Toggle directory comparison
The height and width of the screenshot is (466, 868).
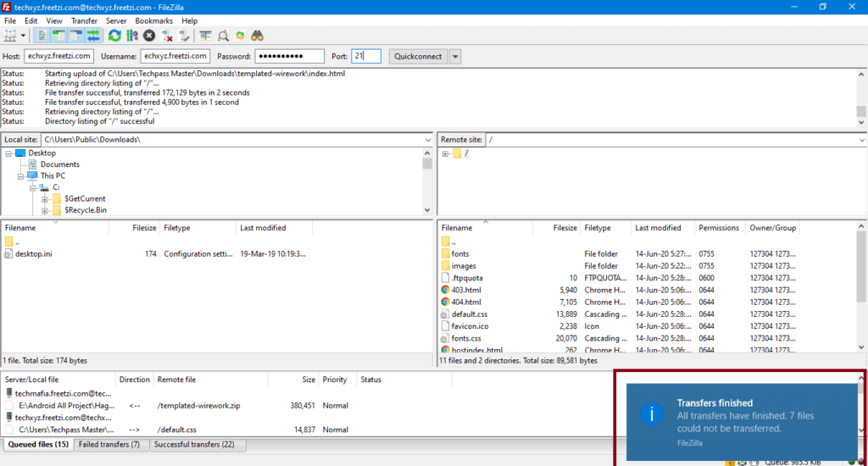223,36
